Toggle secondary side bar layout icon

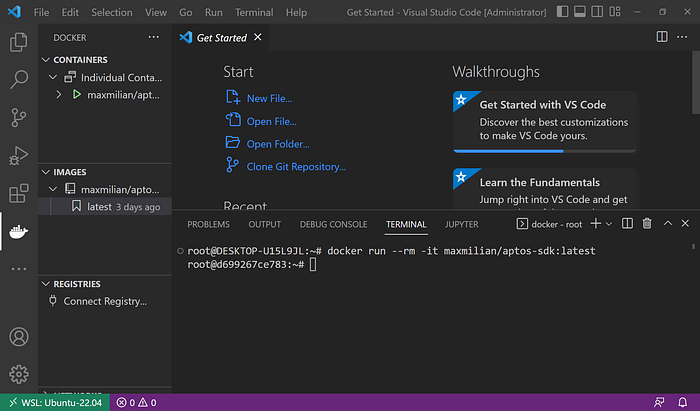click(x=597, y=12)
